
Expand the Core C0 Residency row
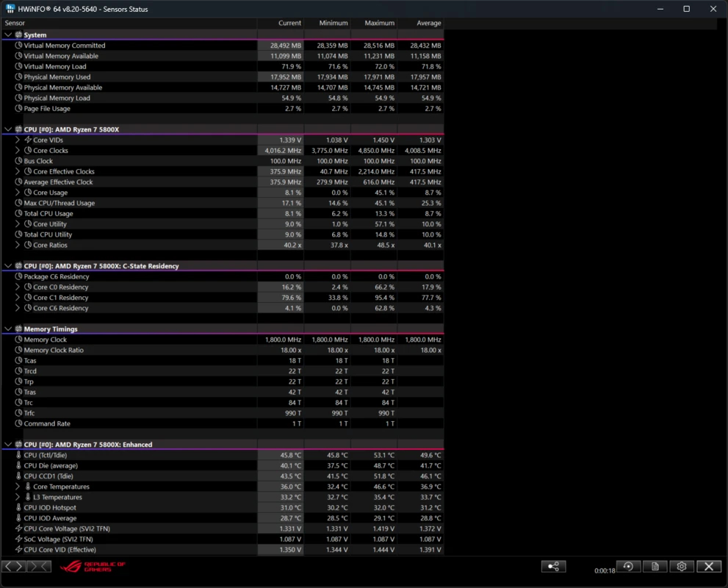(18, 287)
